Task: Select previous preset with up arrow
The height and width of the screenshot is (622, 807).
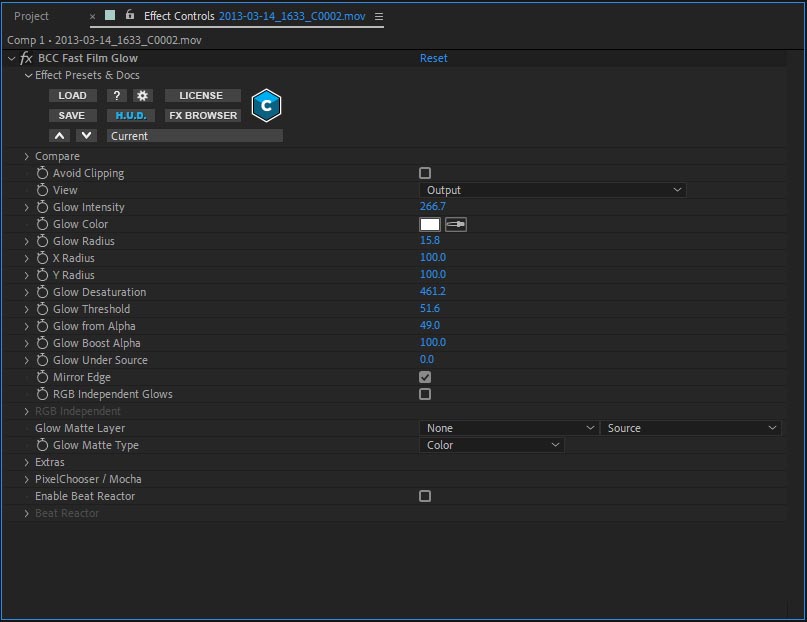Action: 60,136
